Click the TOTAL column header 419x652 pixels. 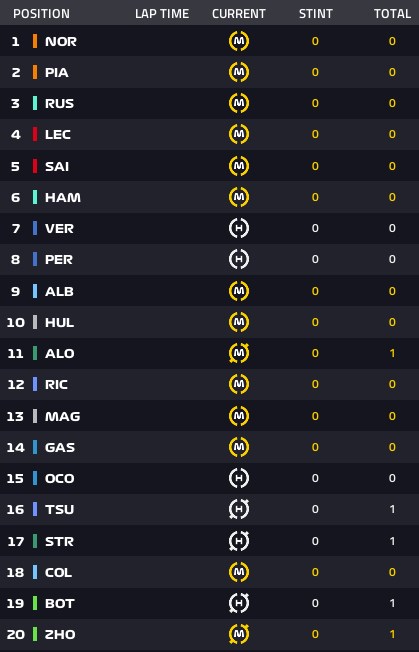point(392,14)
